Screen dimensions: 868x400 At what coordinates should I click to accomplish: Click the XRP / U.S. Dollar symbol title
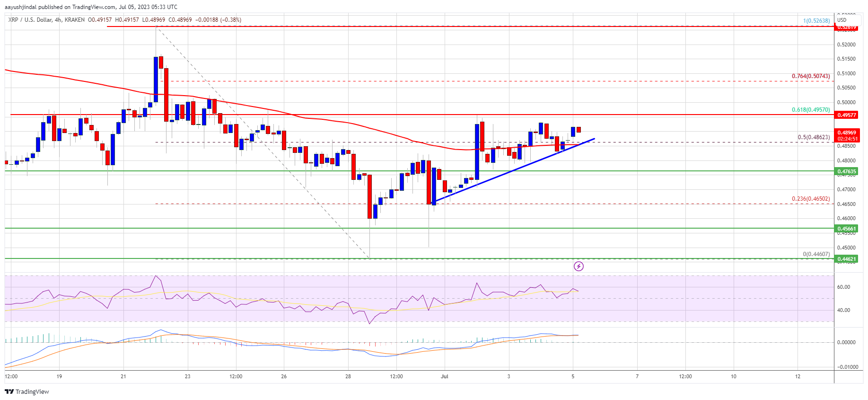pyautogui.click(x=28, y=20)
